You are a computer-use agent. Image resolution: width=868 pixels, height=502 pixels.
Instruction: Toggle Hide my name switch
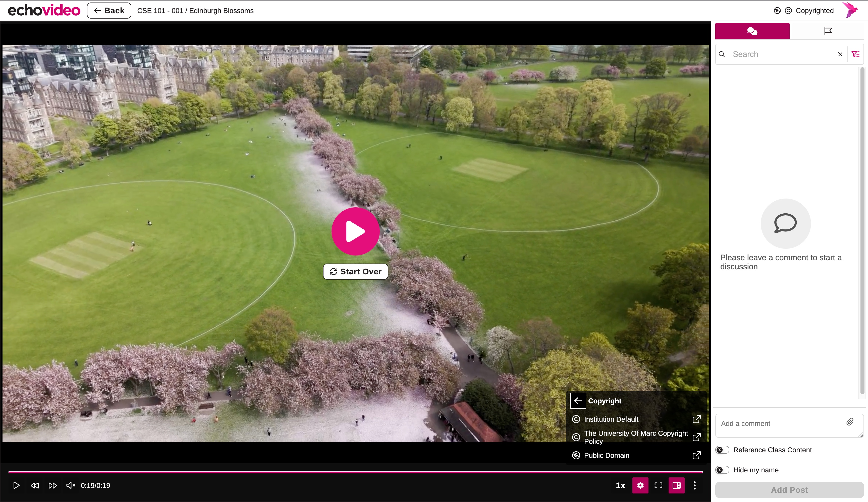[723, 470]
